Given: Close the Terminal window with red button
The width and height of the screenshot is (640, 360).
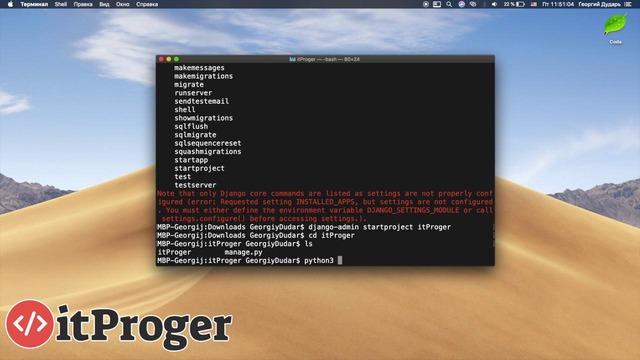Looking at the screenshot, I should coord(161,59).
